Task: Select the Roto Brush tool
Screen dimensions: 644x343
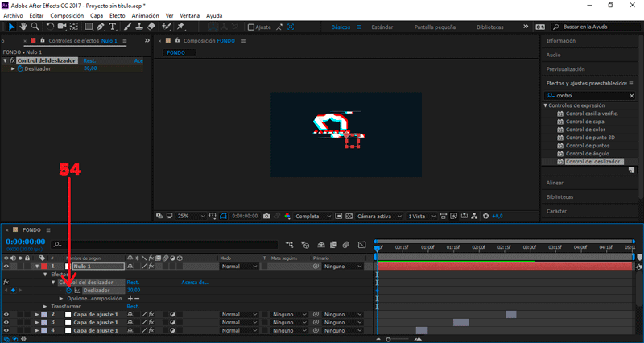Action: pyautogui.click(x=166, y=27)
